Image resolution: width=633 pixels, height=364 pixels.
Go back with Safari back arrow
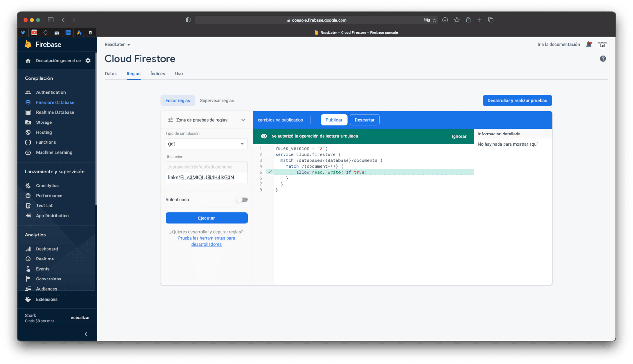point(64,20)
